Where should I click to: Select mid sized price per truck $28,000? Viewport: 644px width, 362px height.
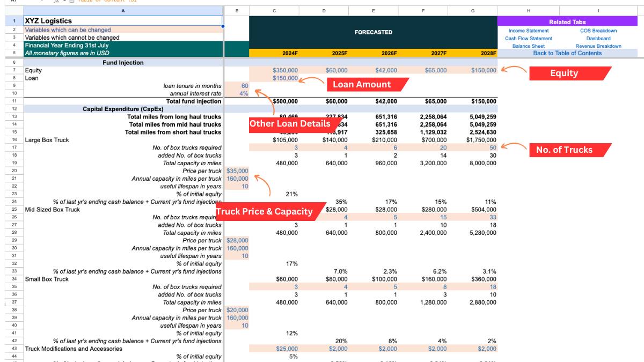(237, 240)
